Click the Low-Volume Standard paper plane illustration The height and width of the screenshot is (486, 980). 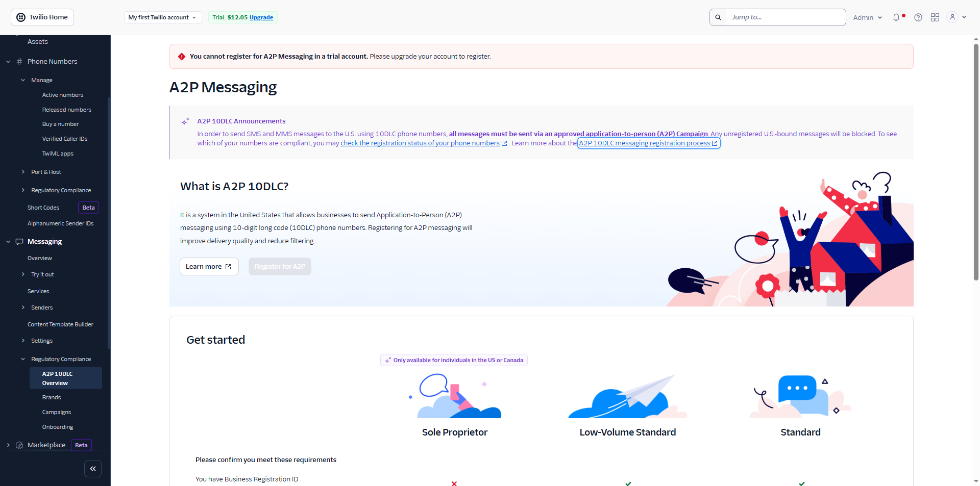click(627, 397)
